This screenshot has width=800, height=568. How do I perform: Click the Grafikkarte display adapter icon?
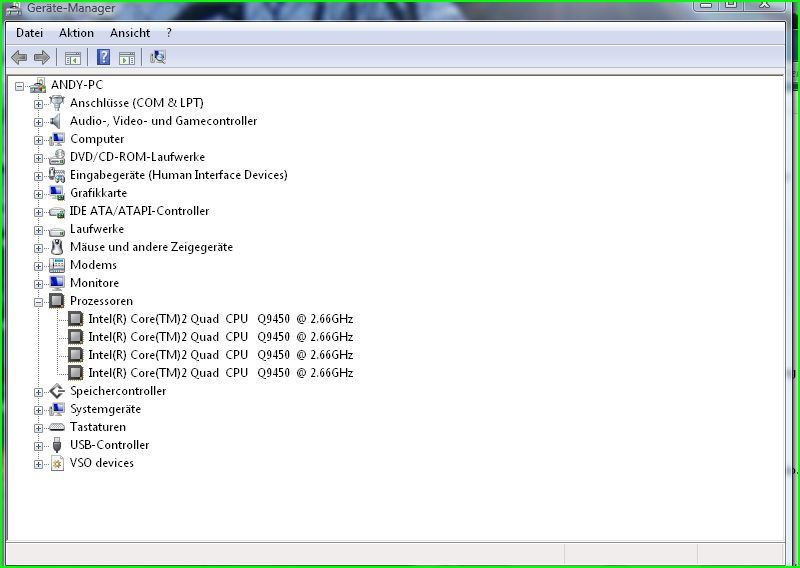coord(57,193)
